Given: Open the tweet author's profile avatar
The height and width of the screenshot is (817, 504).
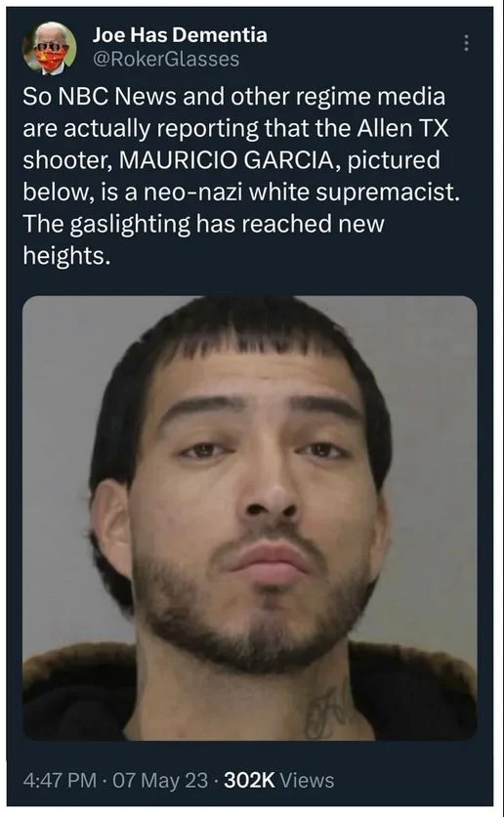Looking at the screenshot, I should (x=50, y=49).
